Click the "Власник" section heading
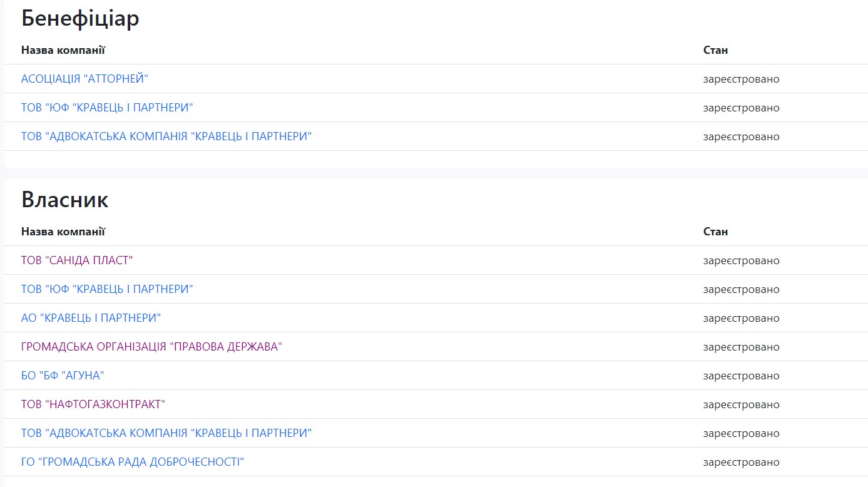This screenshot has height=487, width=868. (x=65, y=200)
